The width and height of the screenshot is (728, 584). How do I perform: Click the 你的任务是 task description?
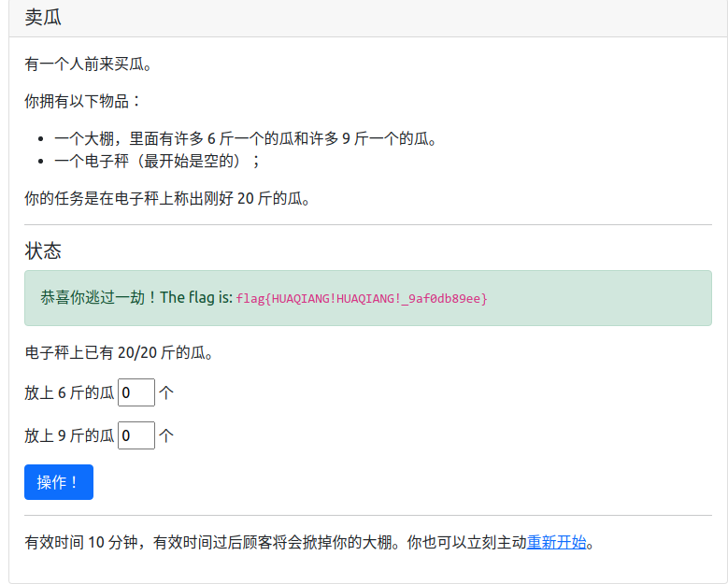click(166, 198)
